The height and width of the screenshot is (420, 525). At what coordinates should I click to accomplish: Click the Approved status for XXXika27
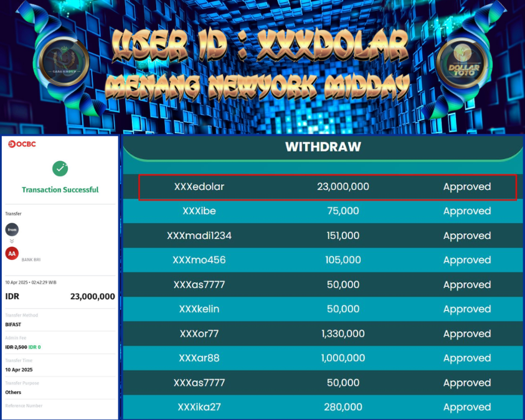point(466,408)
